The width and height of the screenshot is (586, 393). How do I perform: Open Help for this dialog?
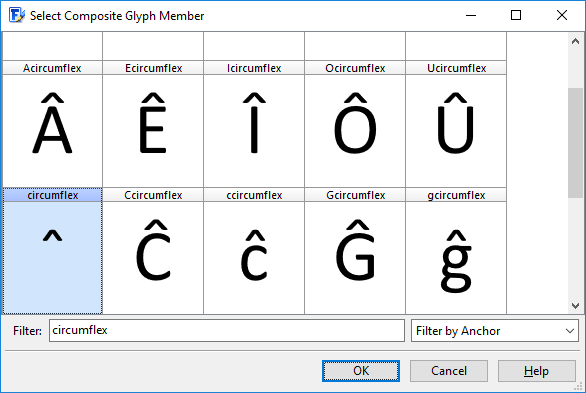coord(537,371)
